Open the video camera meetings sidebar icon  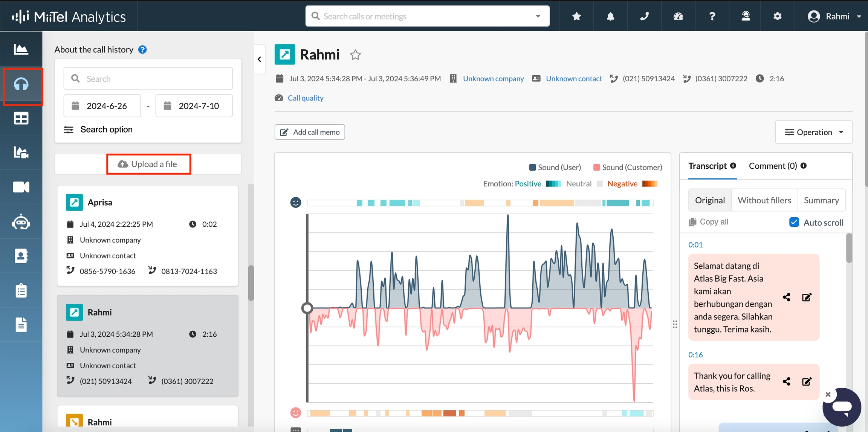tap(21, 187)
